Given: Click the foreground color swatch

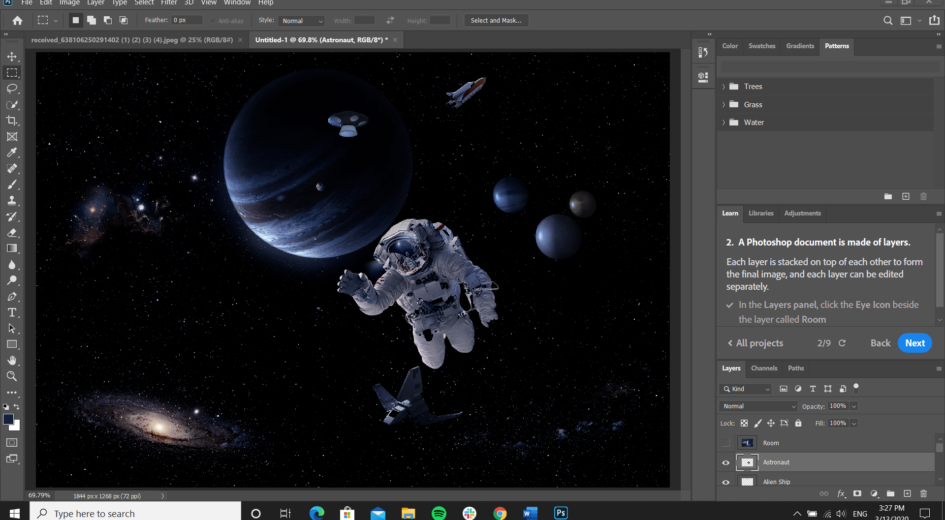Looking at the screenshot, I should pyautogui.click(x=8, y=419).
